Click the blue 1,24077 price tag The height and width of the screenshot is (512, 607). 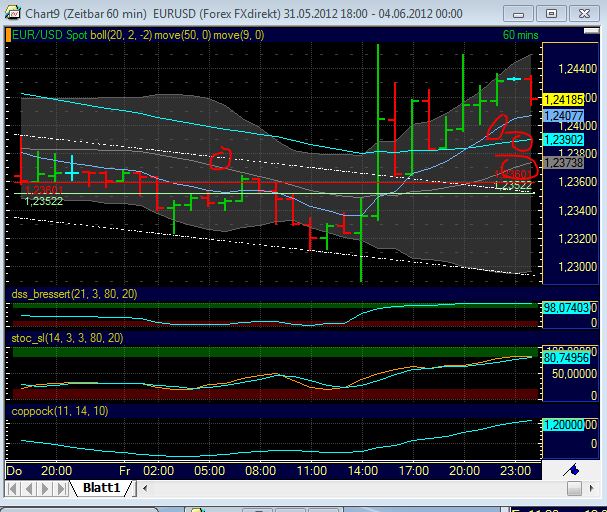pyautogui.click(x=563, y=116)
